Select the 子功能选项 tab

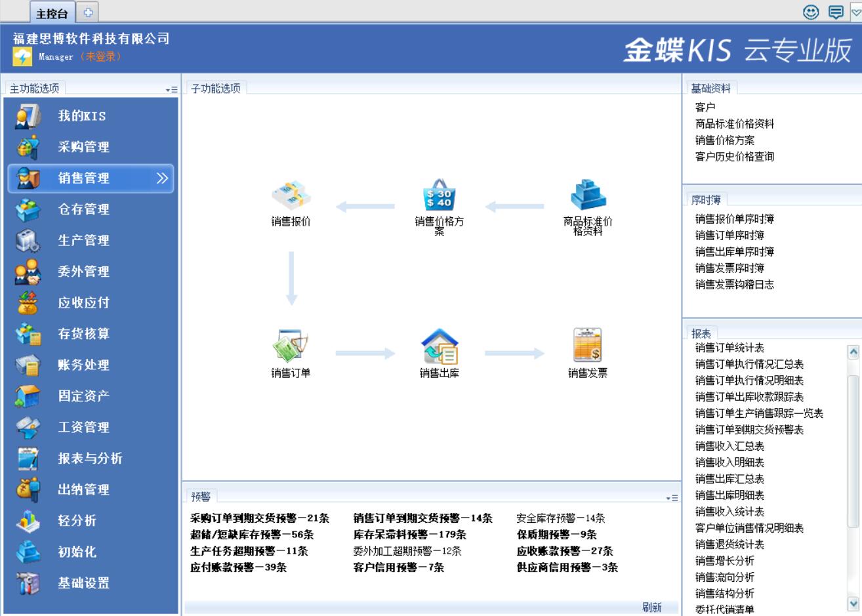pyautogui.click(x=216, y=89)
